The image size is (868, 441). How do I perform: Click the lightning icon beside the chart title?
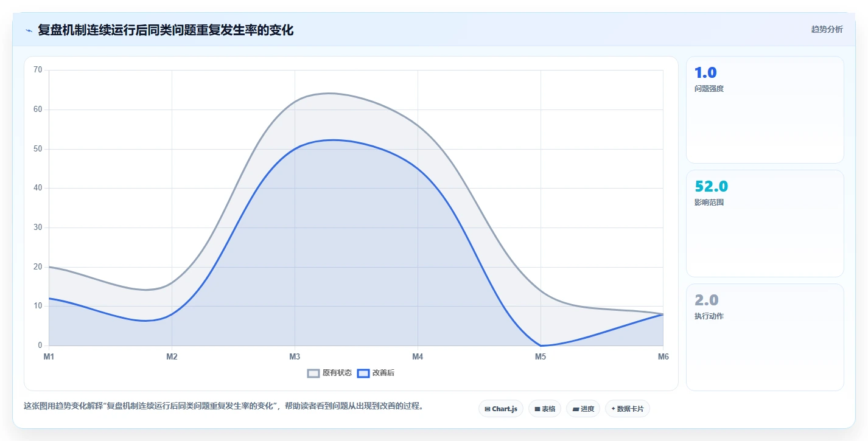click(29, 30)
